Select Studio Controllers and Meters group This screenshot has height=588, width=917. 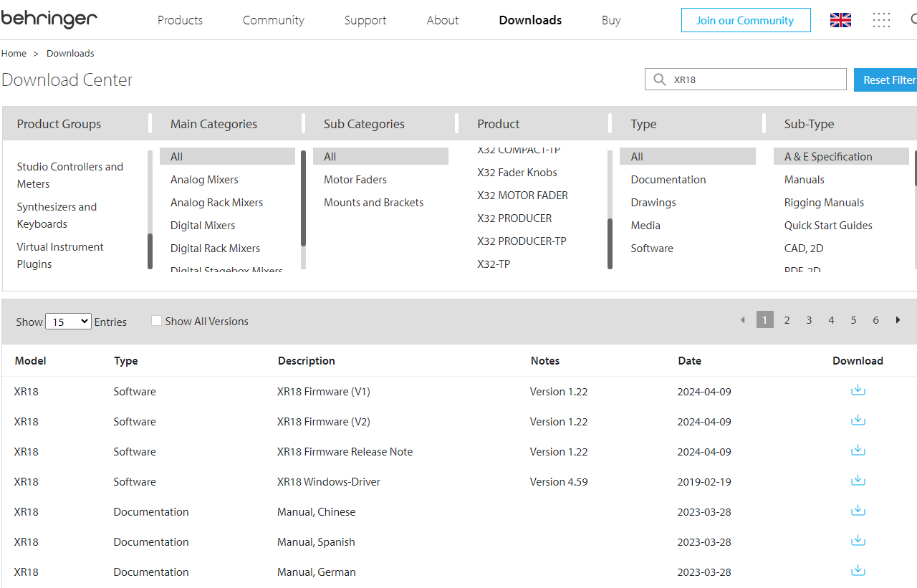coord(70,175)
